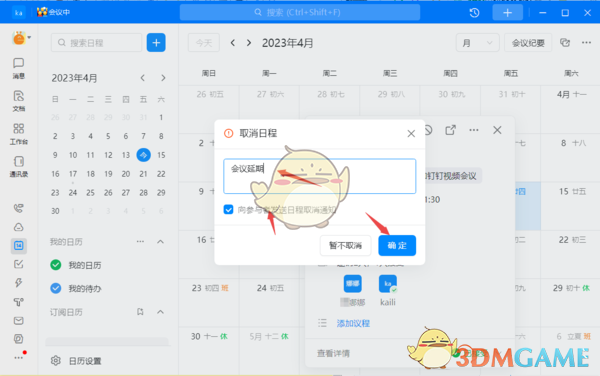This screenshot has width=600, height=376.
Task: Open the calendar settings gear icon
Action: click(56, 361)
